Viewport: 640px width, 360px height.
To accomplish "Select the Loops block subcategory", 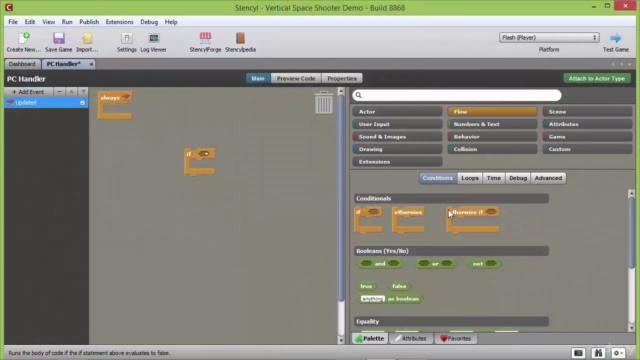I will click(470, 178).
